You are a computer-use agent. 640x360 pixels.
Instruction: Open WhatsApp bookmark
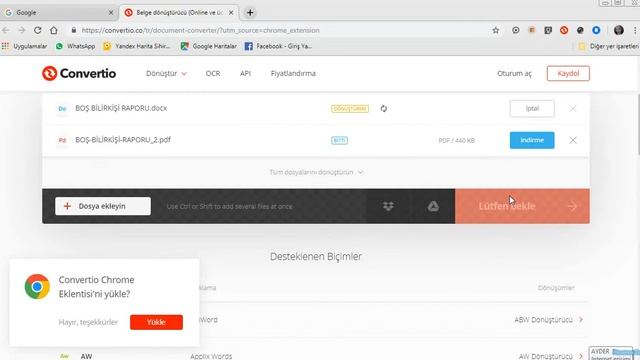click(76, 46)
